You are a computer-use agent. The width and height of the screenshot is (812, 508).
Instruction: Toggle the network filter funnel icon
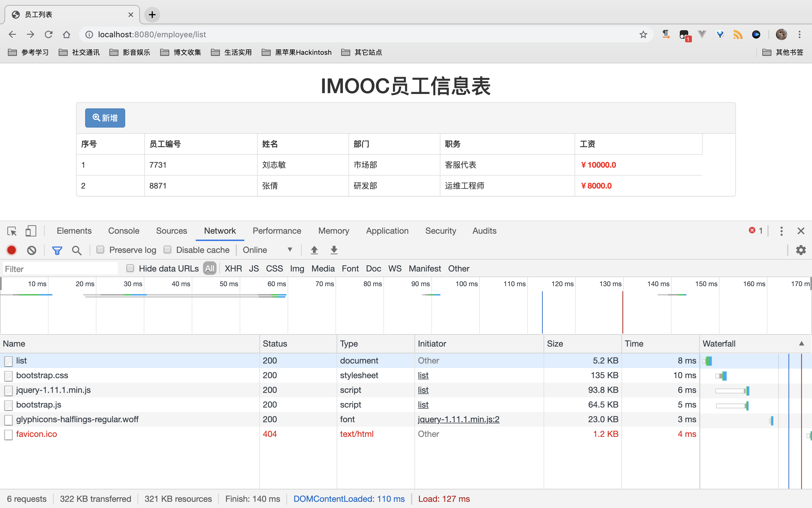pyautogui.click(x=57, y=250)
